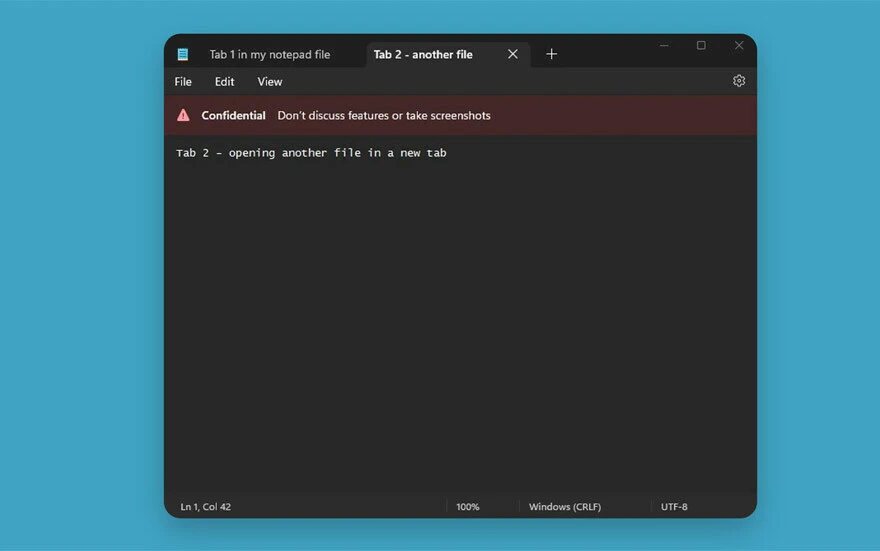Minimize the Notepad window

click(664, 45)
